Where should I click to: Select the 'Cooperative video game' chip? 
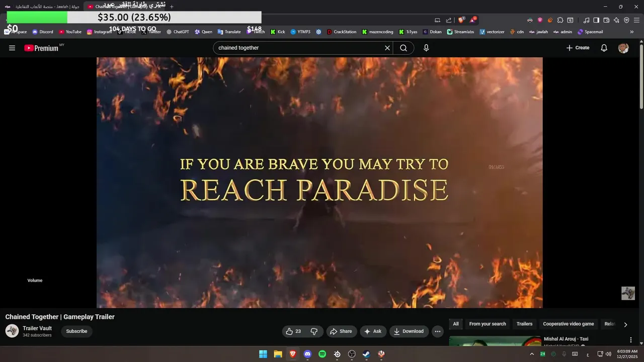click(569, 324)
